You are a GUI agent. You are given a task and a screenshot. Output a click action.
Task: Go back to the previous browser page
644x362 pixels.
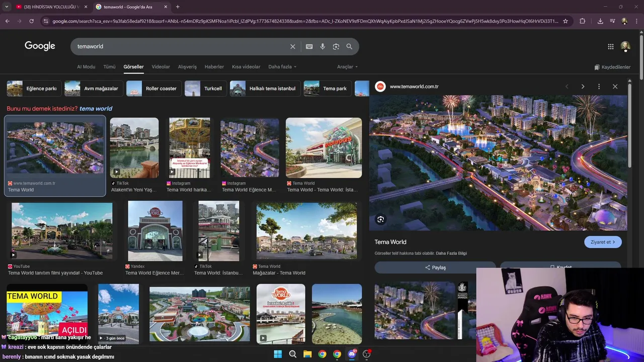(x=7, y=21)
